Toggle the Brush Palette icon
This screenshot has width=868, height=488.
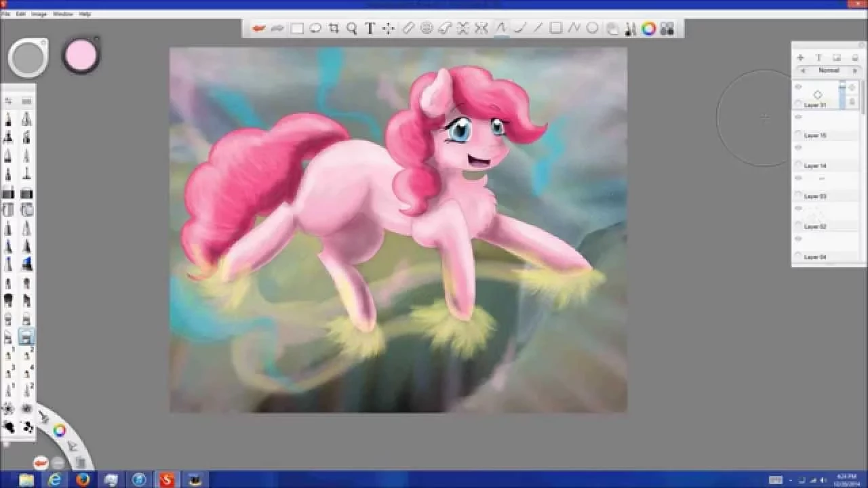(x=631, y=28)
